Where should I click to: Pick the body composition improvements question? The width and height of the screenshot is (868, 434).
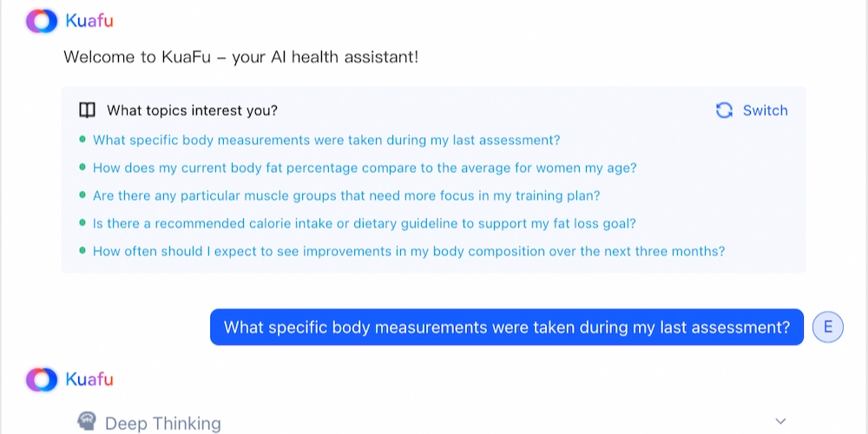[409, 251]
